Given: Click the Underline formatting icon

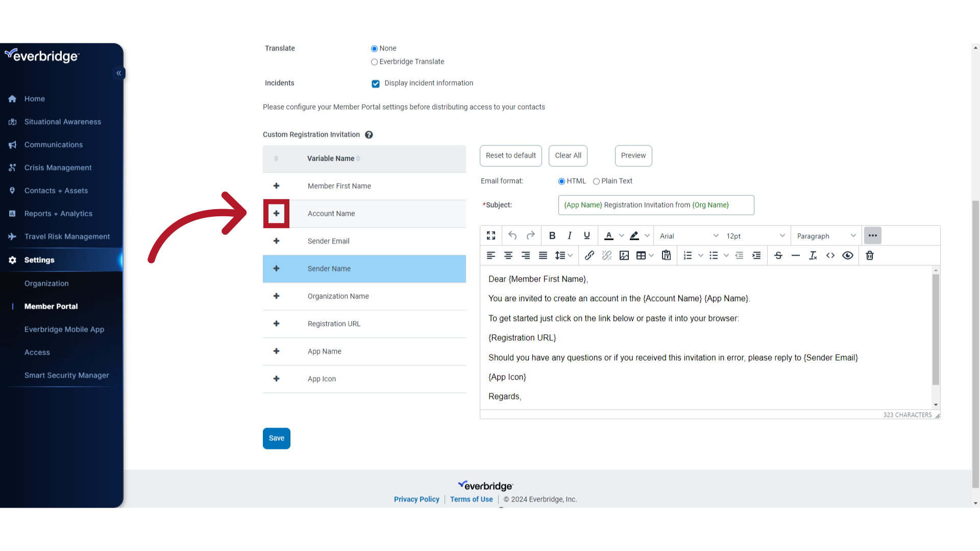Looking at the screenshot, I should [x=586, y=236].
